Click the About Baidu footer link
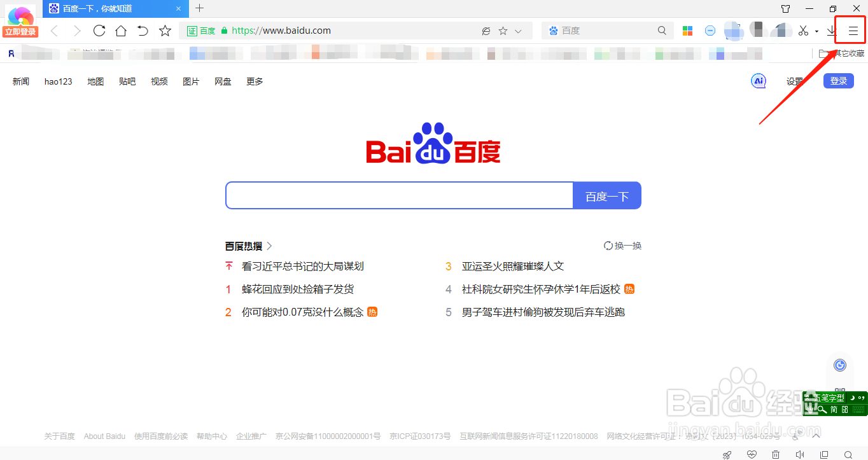The image size is (868, 460). pyautogui.click(x=104, y=436)
